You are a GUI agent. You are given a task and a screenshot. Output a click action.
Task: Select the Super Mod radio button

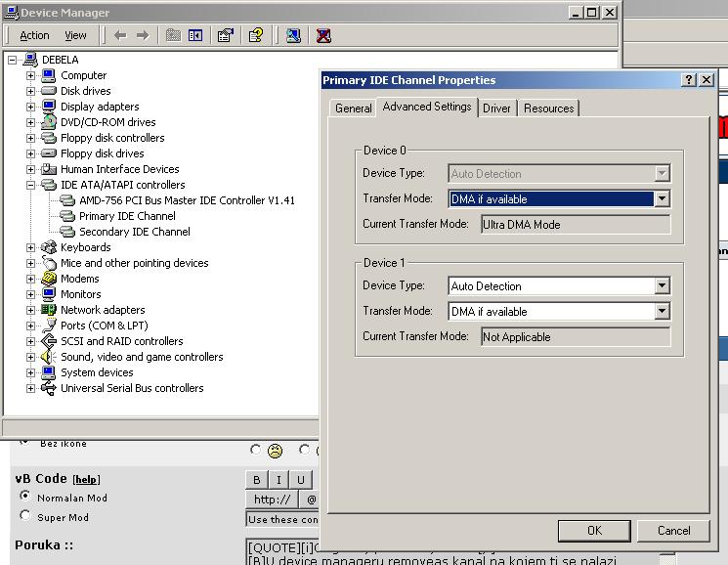tap(25, 516)
